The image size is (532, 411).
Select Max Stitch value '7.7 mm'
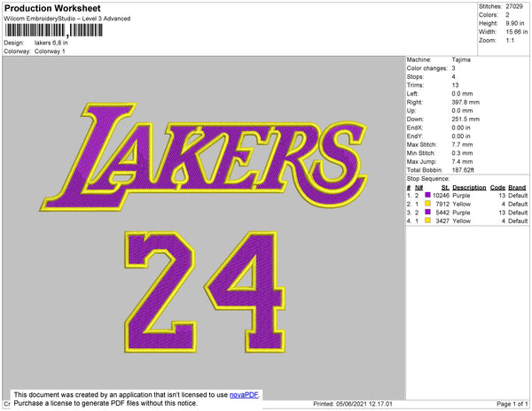click(462, 144)
